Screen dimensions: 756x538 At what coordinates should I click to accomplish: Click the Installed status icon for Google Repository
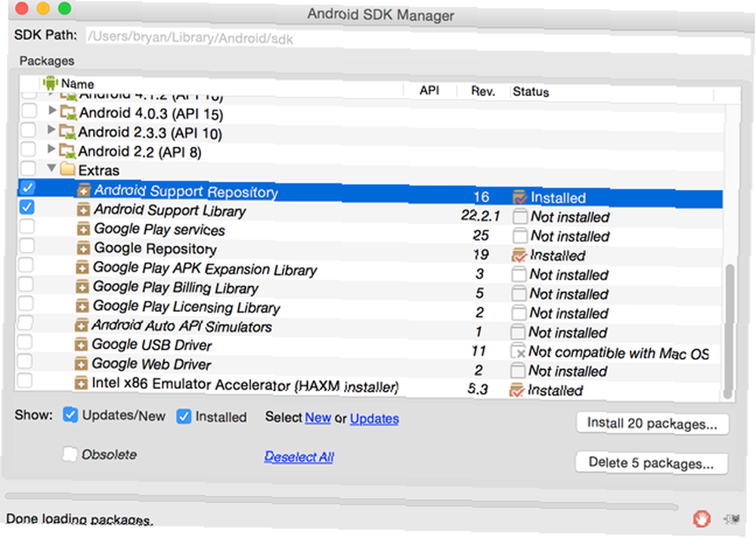(519, 255)
